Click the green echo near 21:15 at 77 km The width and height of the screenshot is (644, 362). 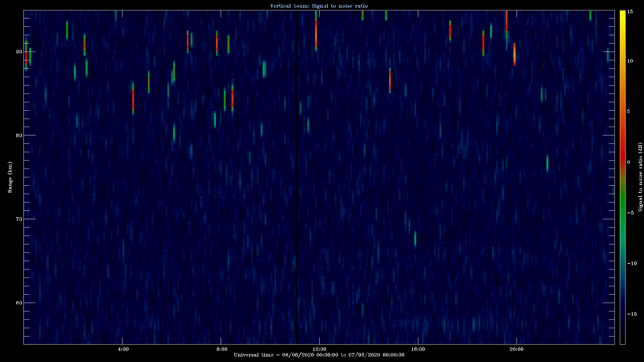click(x=547, y=163)
